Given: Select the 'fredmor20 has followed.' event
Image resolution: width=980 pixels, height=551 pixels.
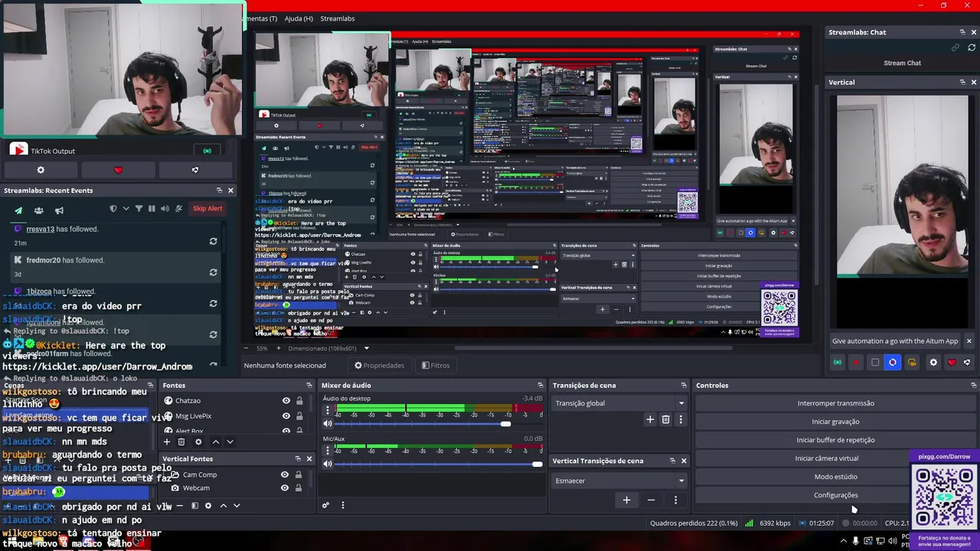Looking at the screenshot, I should [x=65, y=260].
